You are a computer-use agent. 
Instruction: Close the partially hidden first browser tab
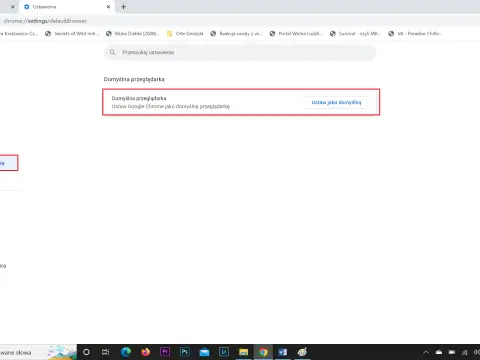click(x=13, y=7)
